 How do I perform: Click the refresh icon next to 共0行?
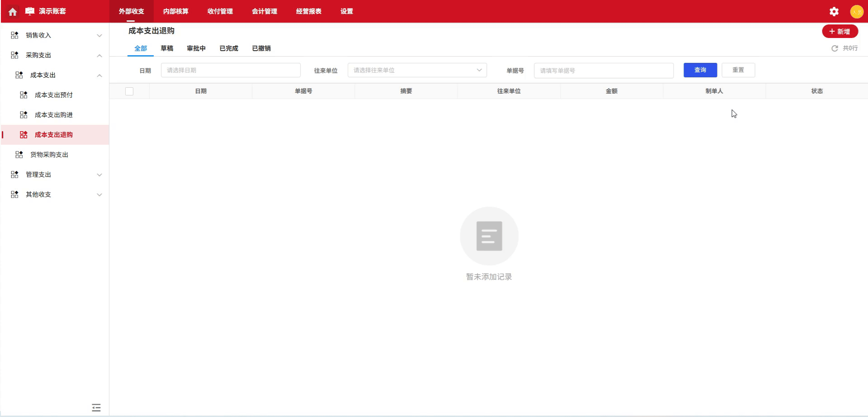coord(835,48)
